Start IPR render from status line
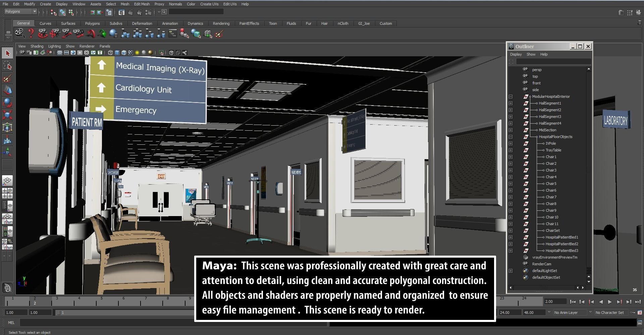This screenshot has width=644, height=335. (x=139, y=12)
